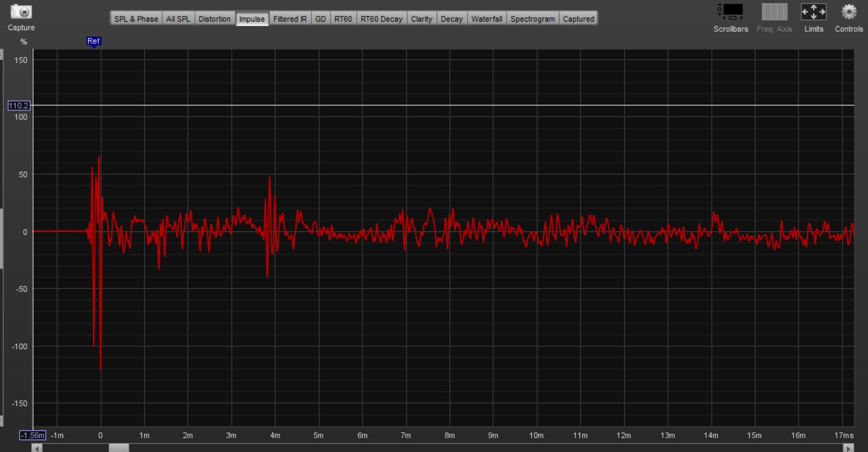Click the -1.56m time axis value box

click(32, 436)
